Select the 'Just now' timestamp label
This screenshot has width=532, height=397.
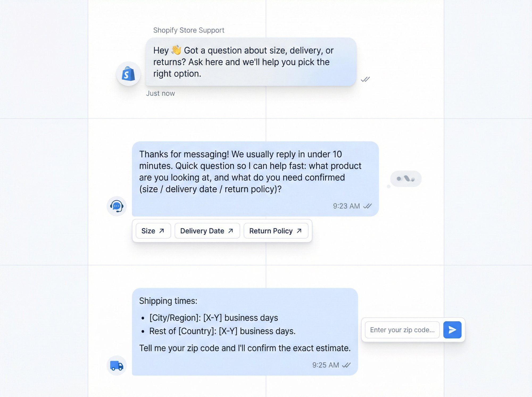pyautogui.click(x=160, y=93)
